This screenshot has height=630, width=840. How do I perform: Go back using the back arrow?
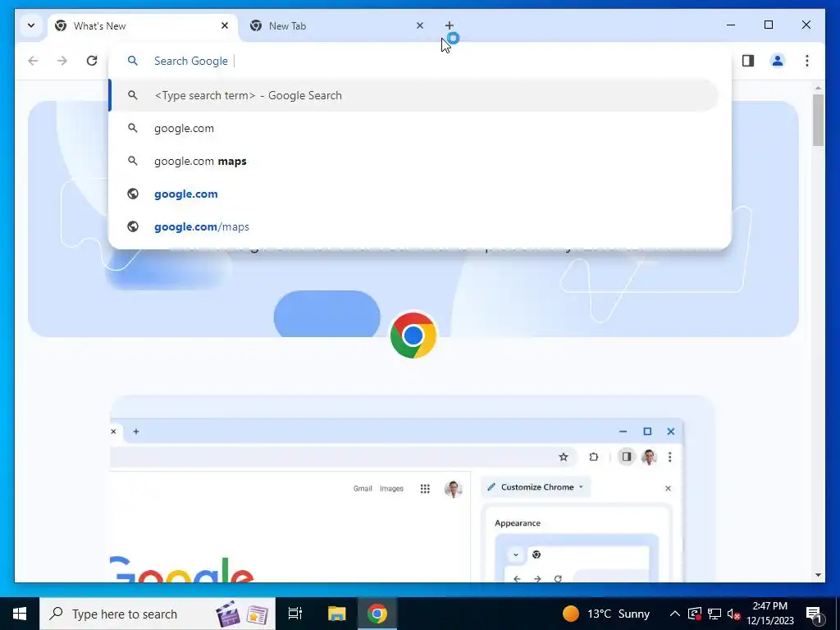(33, 61)
